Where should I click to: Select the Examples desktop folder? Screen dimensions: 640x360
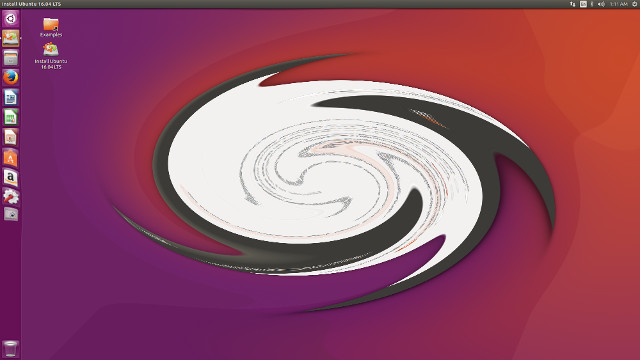point(51,27)
